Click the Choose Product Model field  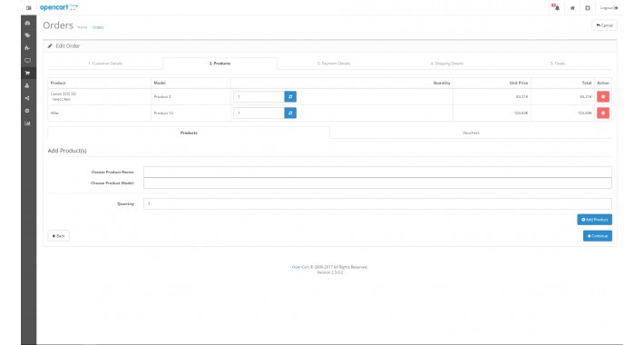coord(377,183)
